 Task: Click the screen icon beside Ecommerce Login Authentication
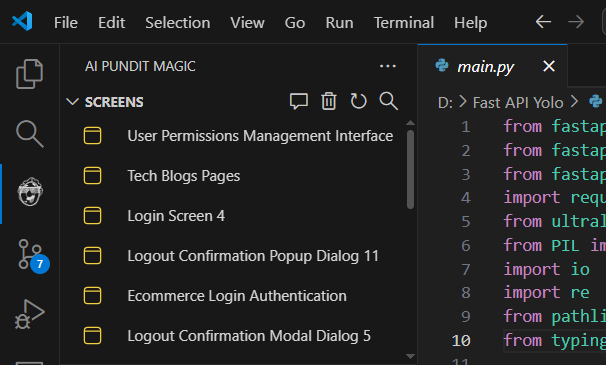92,296
